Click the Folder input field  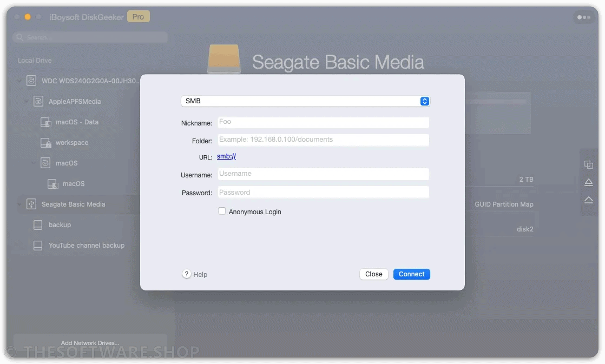tap(324, 140)
